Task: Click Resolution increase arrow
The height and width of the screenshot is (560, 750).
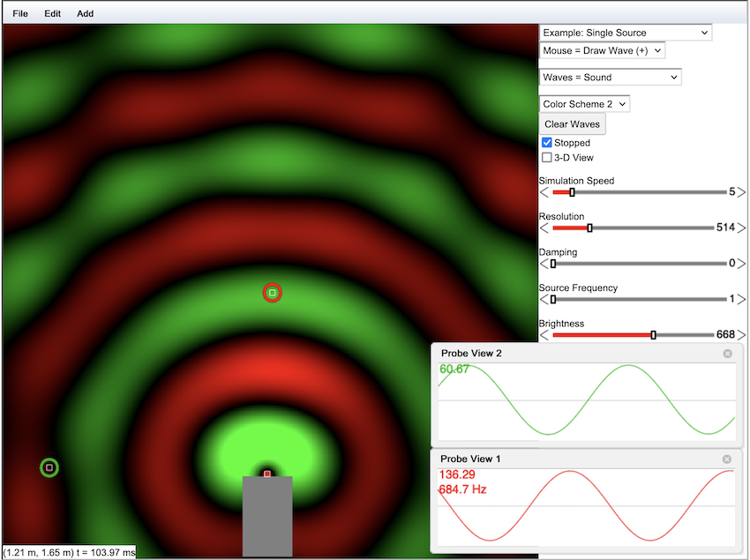Action: (741, 228)
